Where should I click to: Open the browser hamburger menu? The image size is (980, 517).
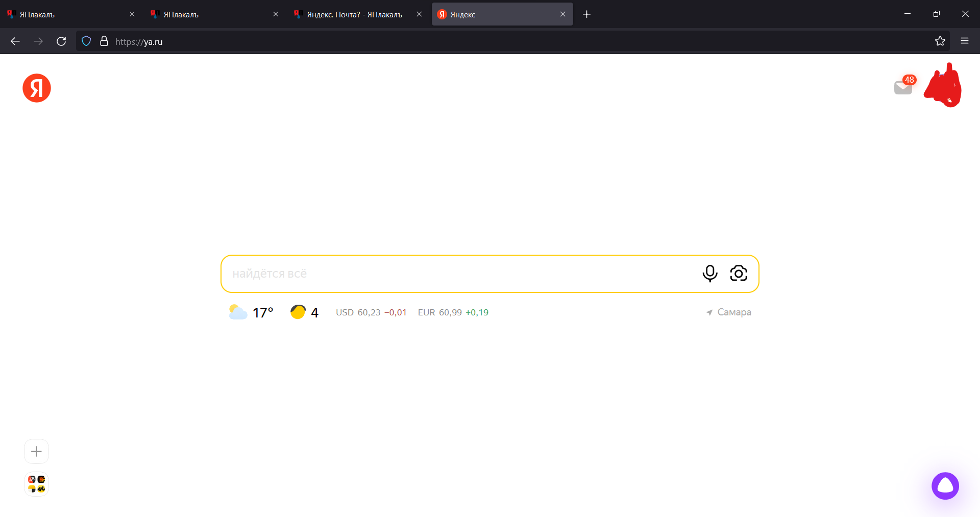tap(965, 41)
